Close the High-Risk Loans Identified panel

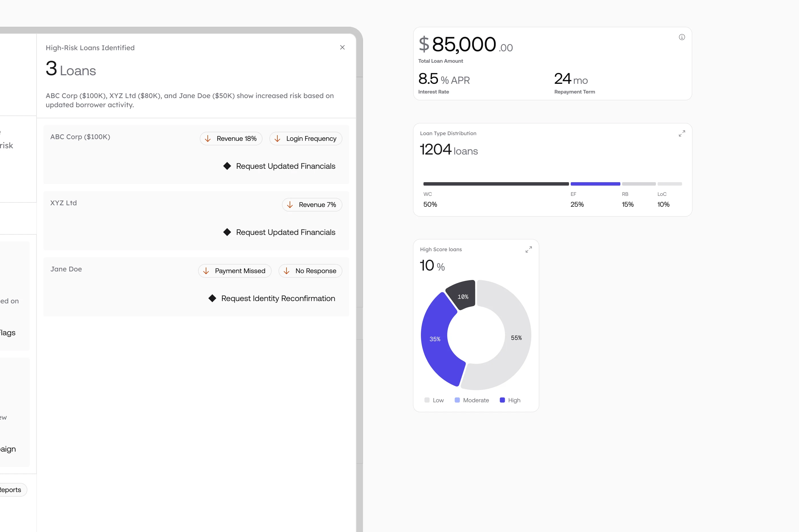[x=342, y=48]
